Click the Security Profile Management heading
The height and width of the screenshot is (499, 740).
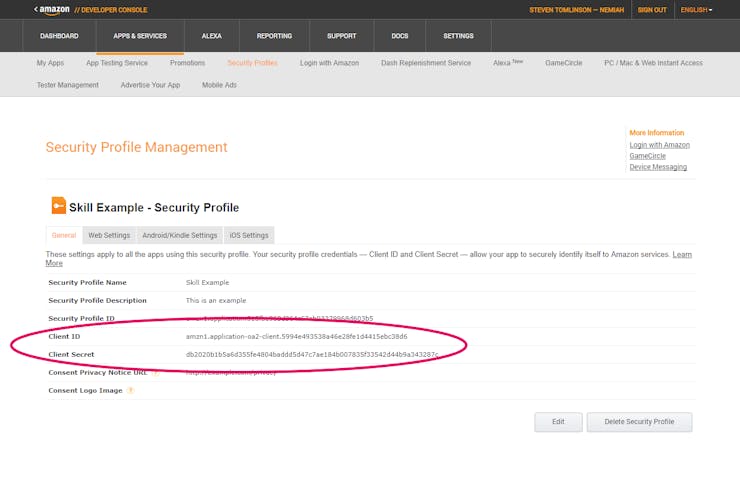[x=136, y=147]
